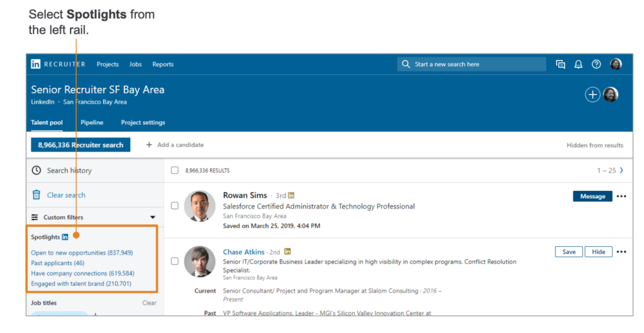
Task: Filter by Past applicants (46)
Action: coord(57,263)
